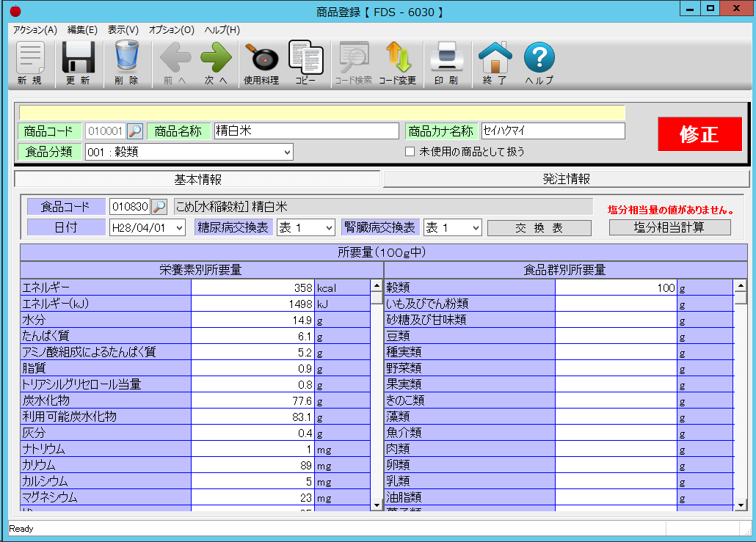The width and height of the screenshot is (756, 542).
Task: Switch to the 発注情報 tab
Action: pos(566,179)
